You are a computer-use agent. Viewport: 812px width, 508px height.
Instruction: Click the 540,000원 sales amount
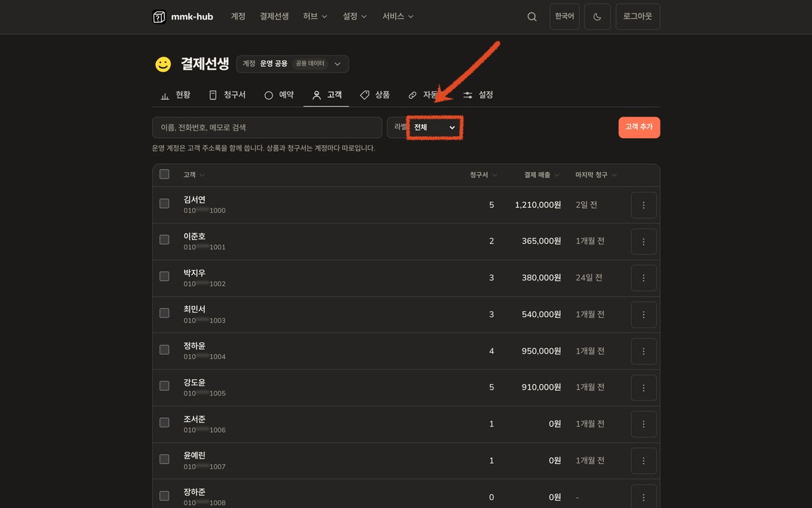(x=541, y=314)
